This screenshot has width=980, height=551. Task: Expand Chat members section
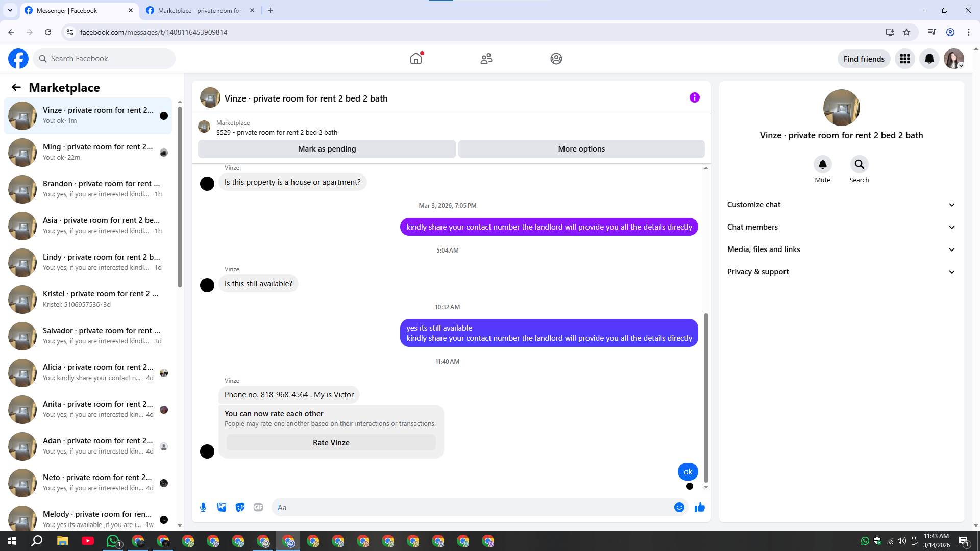[841, 227]
